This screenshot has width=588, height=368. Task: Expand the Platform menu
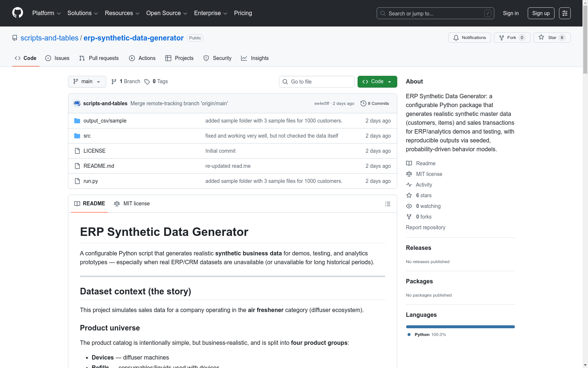point(47,13)
